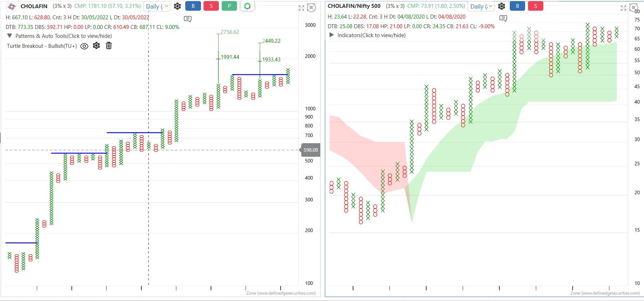Image resolution: width=644 pixels, height=301 pixels.
Task: Collapse Patterns & Auto Tools section
Action: pos(10,36)
